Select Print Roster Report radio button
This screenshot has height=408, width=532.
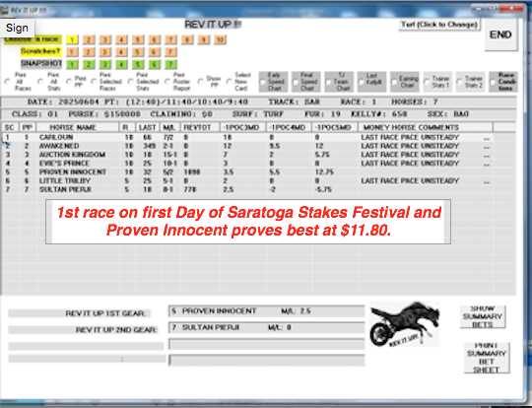[x=167, y=82]
